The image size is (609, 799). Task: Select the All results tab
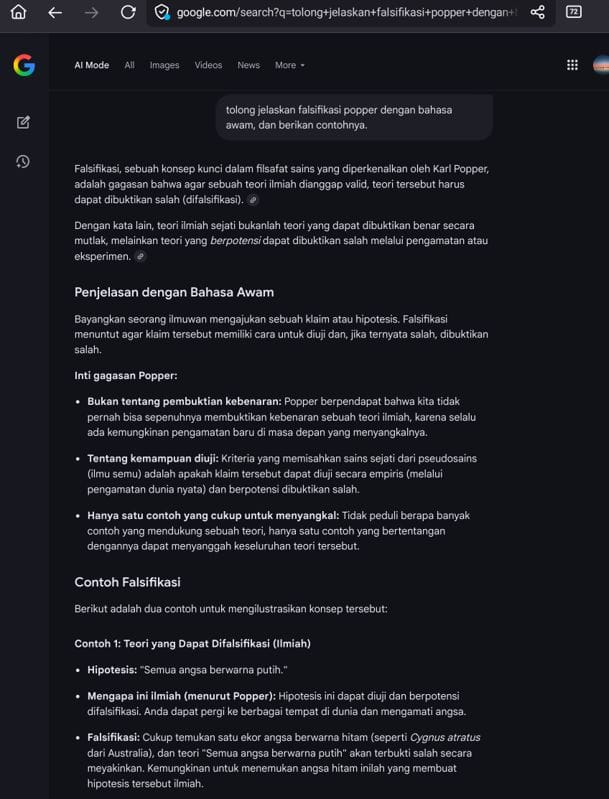tap(129, 65)
